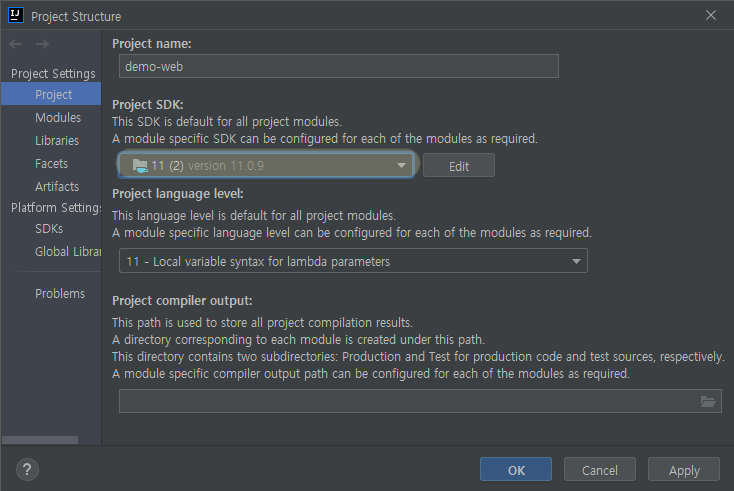The width and height of the screenshot is (734, 491).
Task: Click the browse folder icon for compiler output
Action: tap(708, 401)
